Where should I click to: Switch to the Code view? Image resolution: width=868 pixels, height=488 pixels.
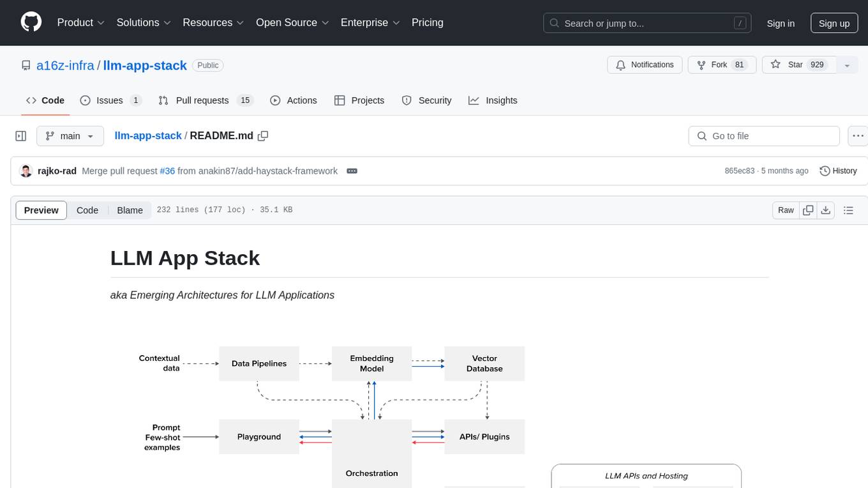[x=87, y=210]
